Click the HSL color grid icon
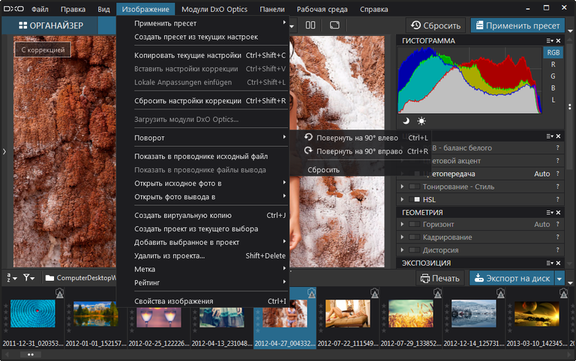This screenshot has width=576, height=361. [x=417, y=199]
